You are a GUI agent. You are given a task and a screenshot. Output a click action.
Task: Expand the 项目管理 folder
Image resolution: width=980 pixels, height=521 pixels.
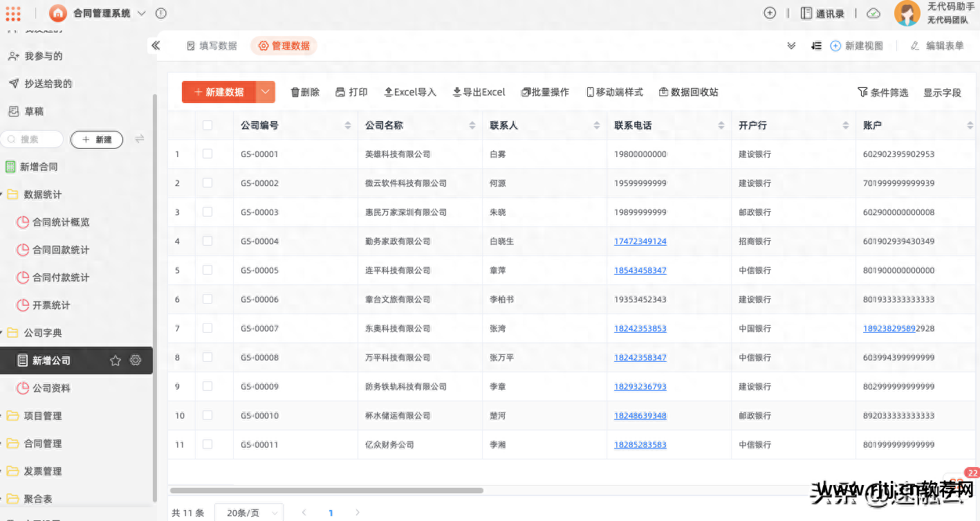[x=43, y=416]
